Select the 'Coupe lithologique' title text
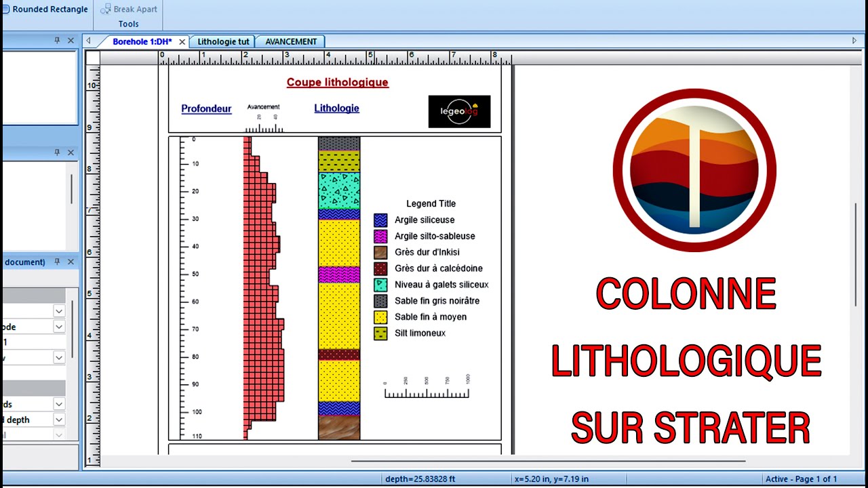The width and height of the screenshot is (868, 488). (338, 83)
